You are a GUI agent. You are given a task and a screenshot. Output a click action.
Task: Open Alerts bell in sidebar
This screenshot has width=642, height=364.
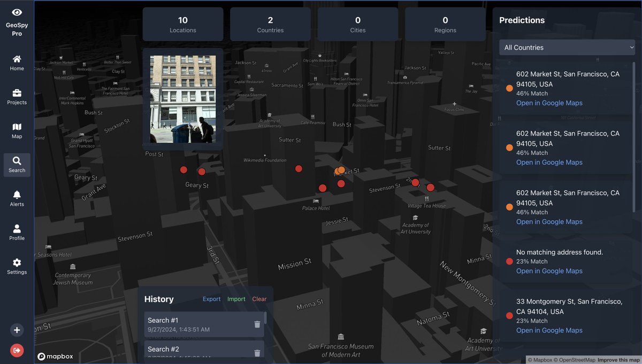click(17, 199)
